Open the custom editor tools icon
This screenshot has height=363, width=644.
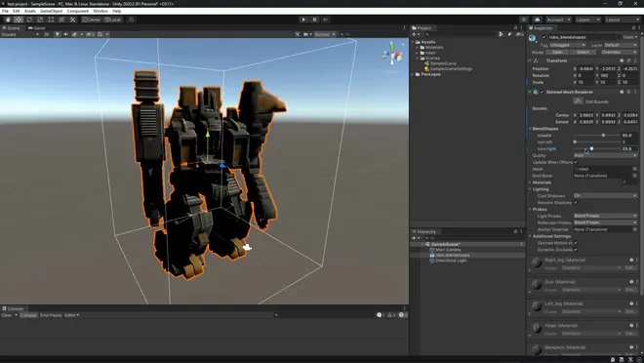point(73,20)
